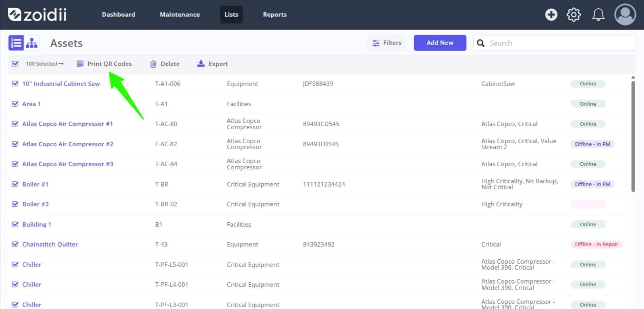The image size is (644, 309).
Task: Toggle the select-all checkbox
Action: point(15,64)
